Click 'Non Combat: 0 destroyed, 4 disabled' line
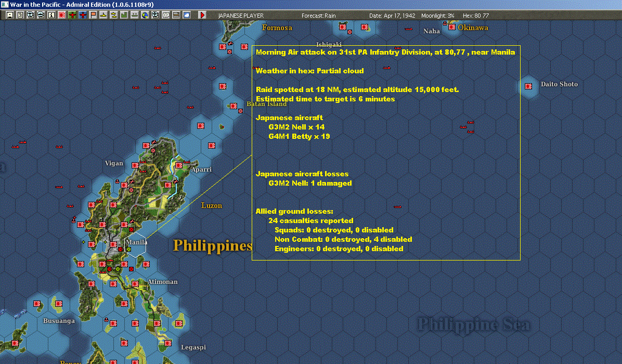This screenshot has height=364, width=622. (343, 239)
